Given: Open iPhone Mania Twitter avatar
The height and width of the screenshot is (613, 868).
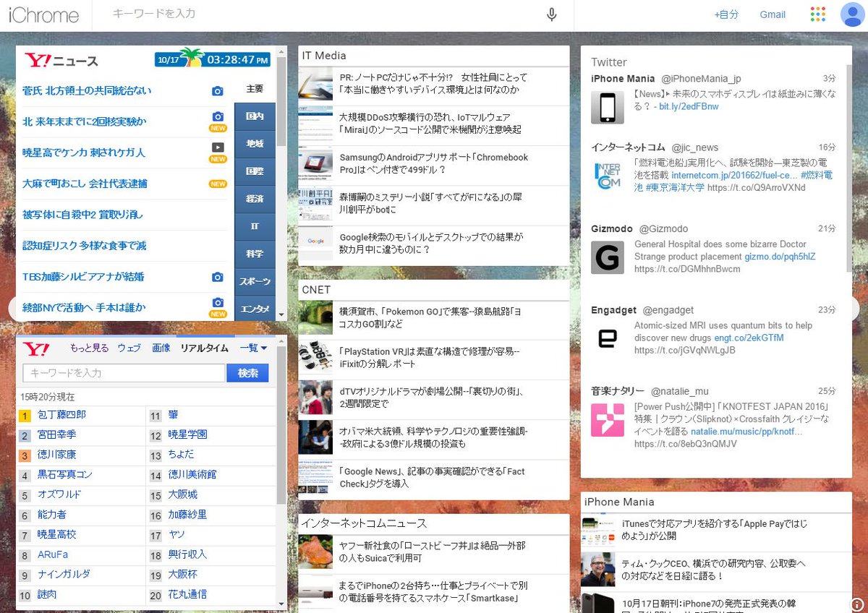Looking at the screenshot, I should click(608, 108).
